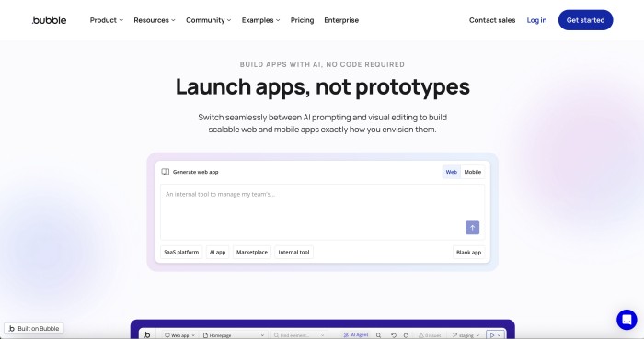Open Web app dropdown in editor preview
Image resolution: width=644 pixels, height=339 pixels.
point(179,335)
